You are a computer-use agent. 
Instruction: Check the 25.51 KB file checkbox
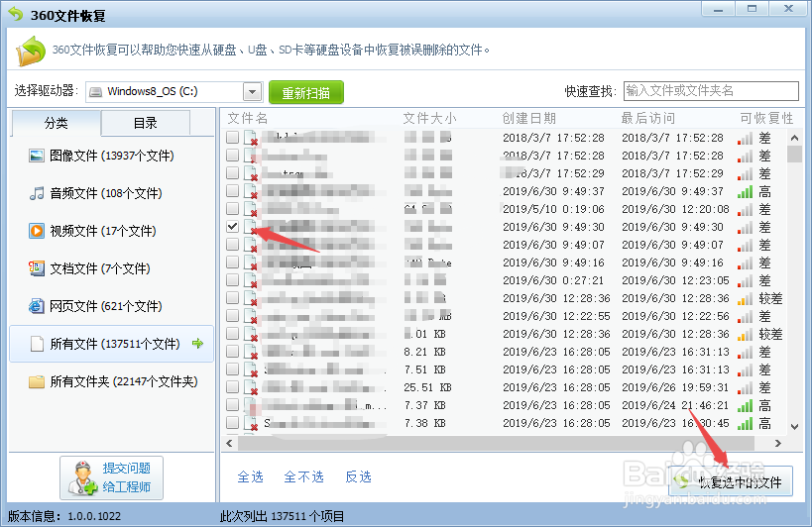click(233, 387)
